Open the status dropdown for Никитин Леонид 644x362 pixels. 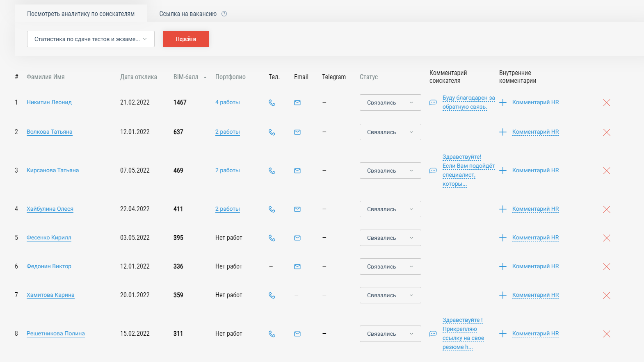pos(390,102)
